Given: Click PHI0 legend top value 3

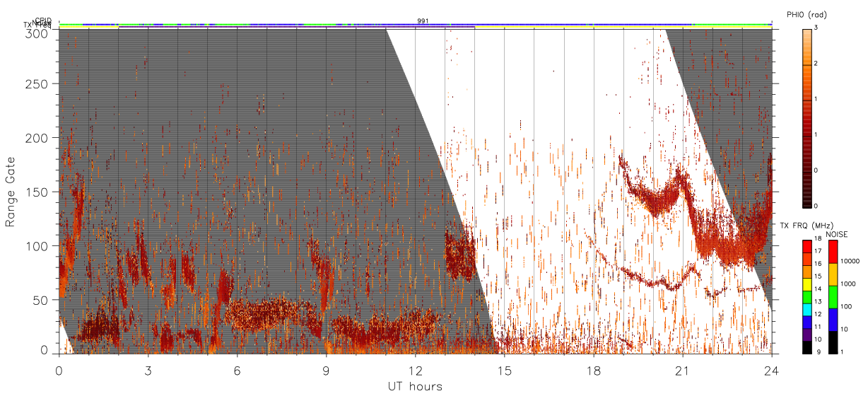Looking at the screenshot, I should (x=817, y=28).
